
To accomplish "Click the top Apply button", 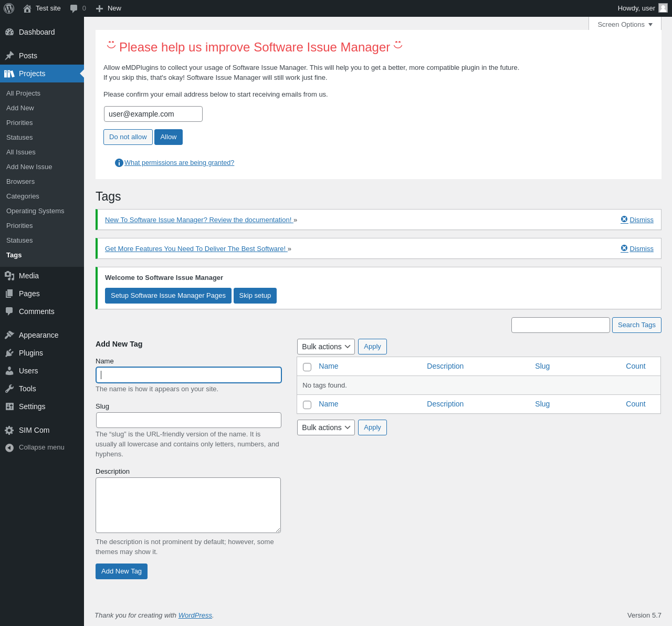I will [372, 347].
